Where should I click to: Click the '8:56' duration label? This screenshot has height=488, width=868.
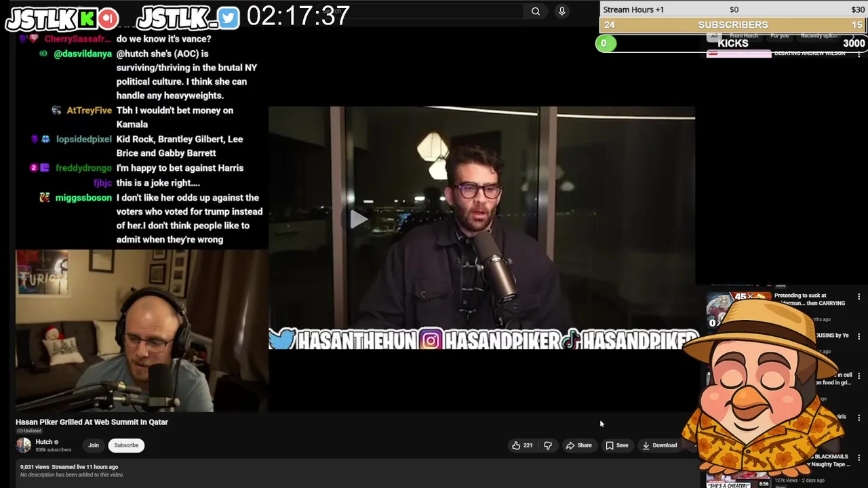764,483
